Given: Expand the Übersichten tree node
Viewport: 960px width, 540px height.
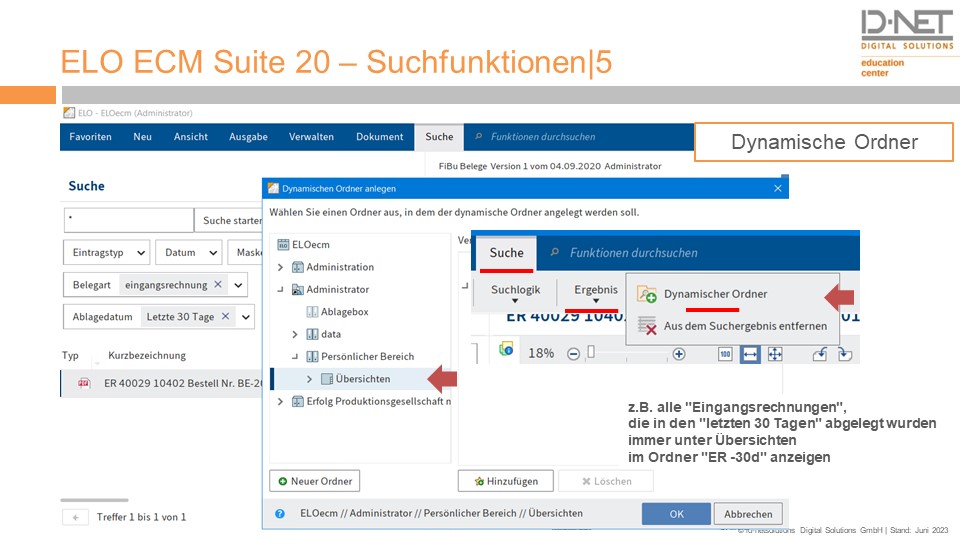Looking at the screenshot, I should (310, 379).
